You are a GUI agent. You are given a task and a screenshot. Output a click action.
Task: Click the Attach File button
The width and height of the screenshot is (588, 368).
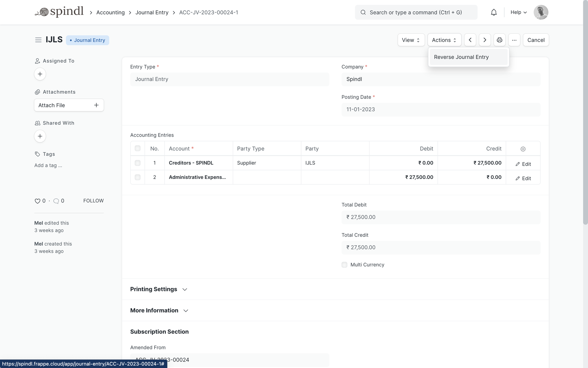69,105
